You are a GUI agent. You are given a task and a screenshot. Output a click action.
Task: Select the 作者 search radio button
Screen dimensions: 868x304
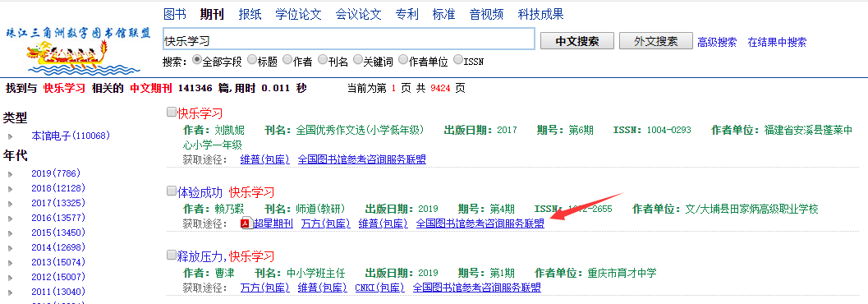pyautogui.click(x=287, y=59)
